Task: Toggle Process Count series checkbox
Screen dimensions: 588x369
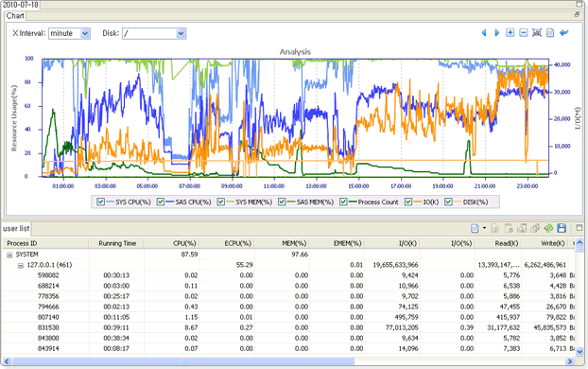Action: pyautogui.click(x=343, y=202)
